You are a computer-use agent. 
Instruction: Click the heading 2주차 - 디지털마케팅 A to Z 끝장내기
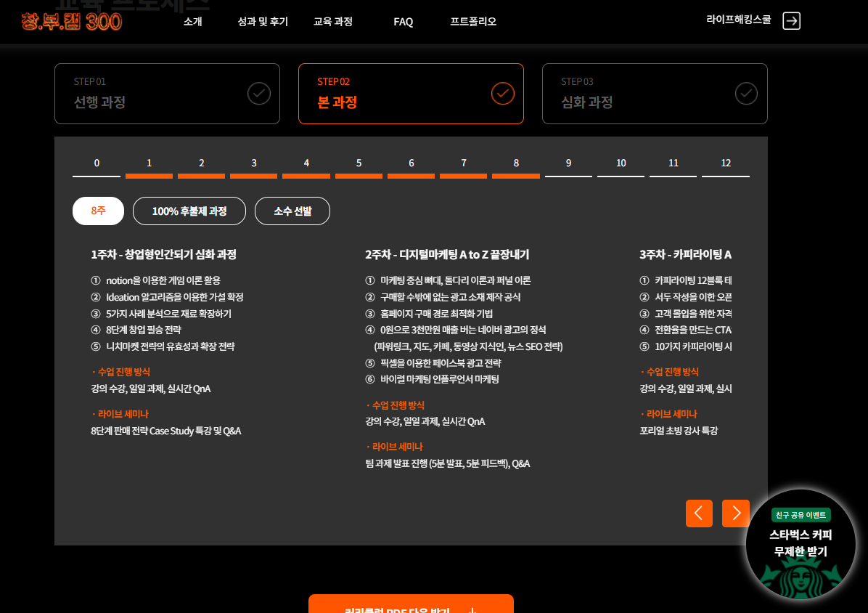(447, 255)
